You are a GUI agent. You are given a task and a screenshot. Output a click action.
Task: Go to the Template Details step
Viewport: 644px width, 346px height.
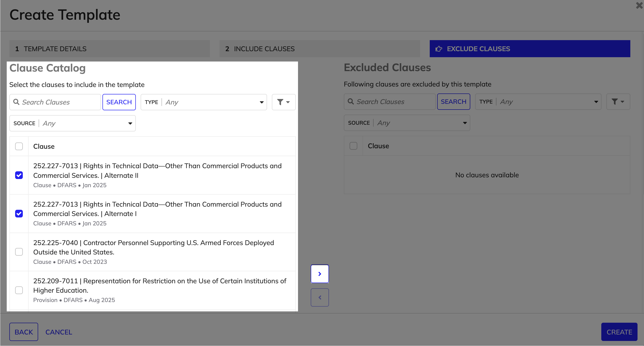109,49
